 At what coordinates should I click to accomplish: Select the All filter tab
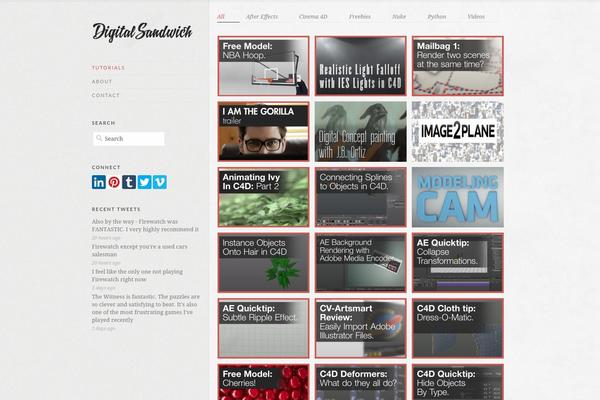[221, 16]
